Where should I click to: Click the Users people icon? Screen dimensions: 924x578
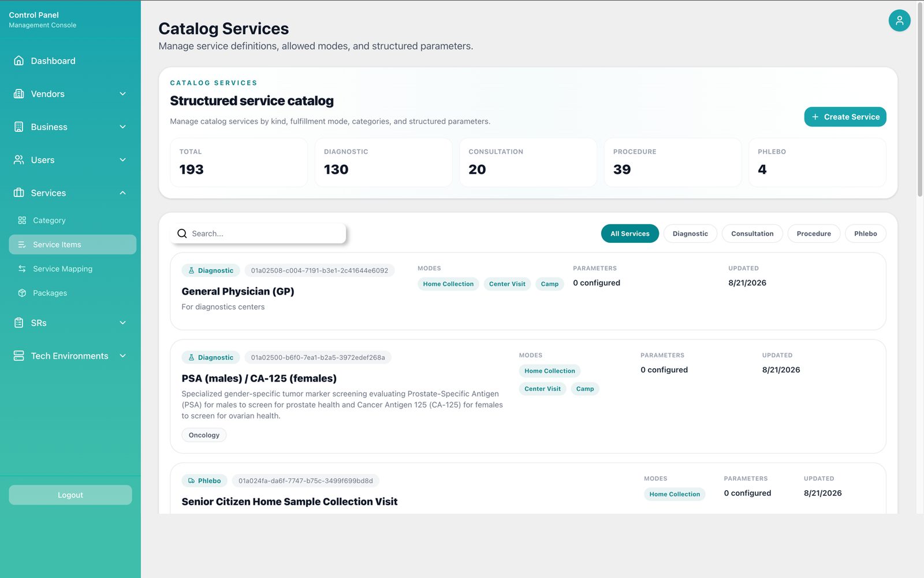click(x=19, y=160)
